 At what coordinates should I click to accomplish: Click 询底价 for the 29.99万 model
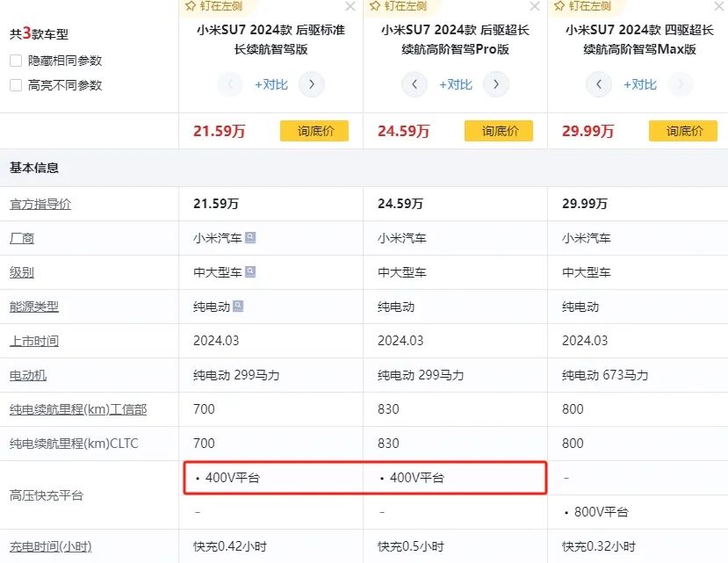coord(683,131)
